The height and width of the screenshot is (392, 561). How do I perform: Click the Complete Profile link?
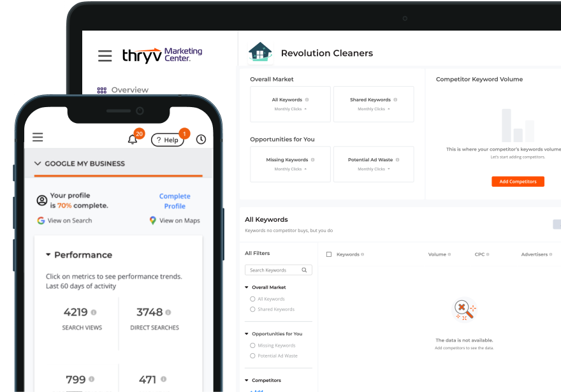(175, 201)
